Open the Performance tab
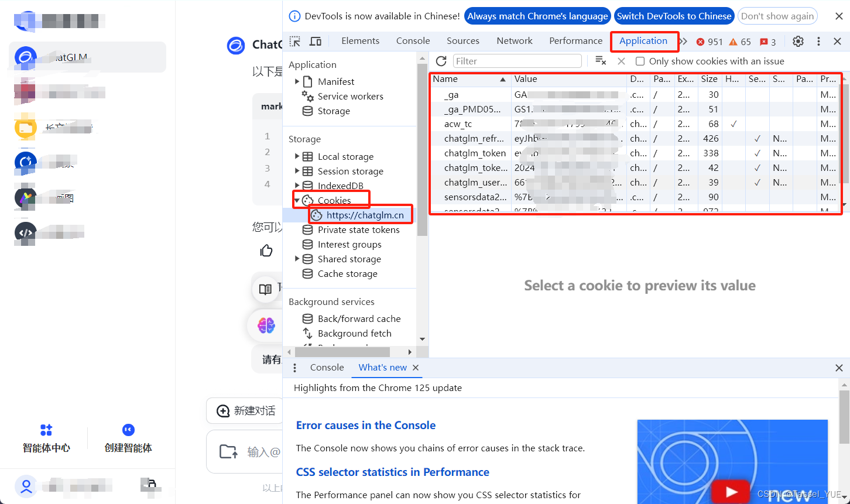The height and width of the screenshot is (504, 850). coord(576,41)
